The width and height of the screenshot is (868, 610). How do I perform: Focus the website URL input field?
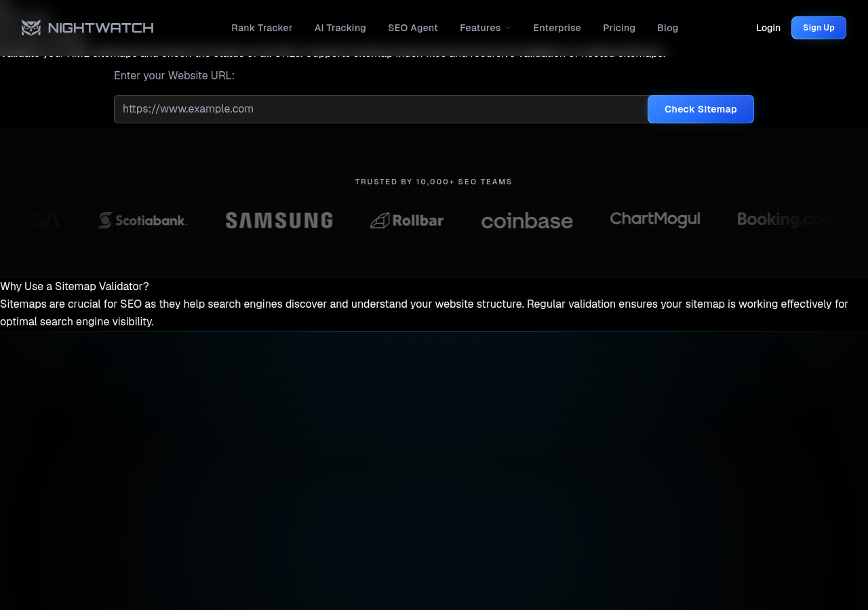pos(381,109)
